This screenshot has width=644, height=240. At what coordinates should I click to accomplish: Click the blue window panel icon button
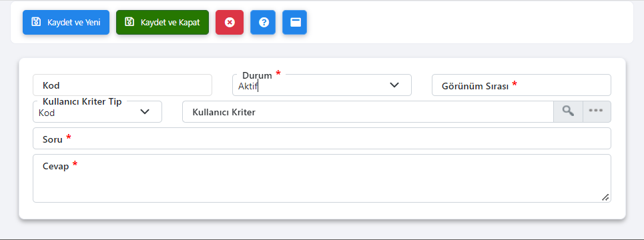click(x=294, y=22)
